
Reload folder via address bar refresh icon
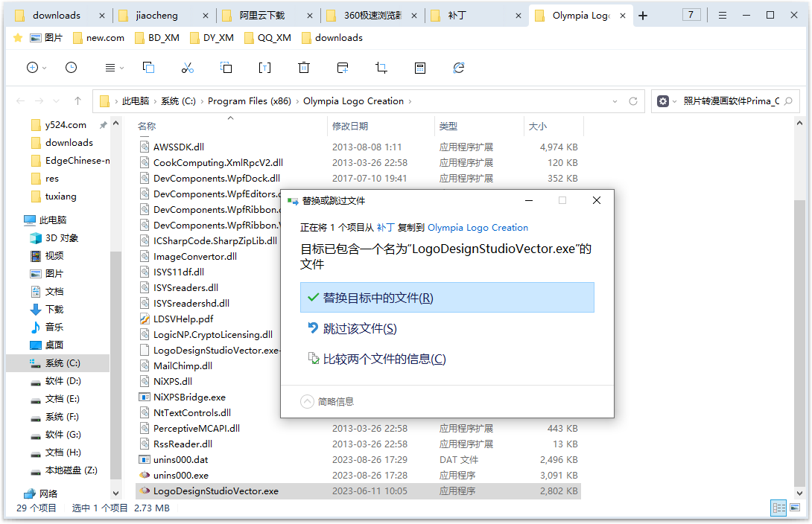pos(632,101)
